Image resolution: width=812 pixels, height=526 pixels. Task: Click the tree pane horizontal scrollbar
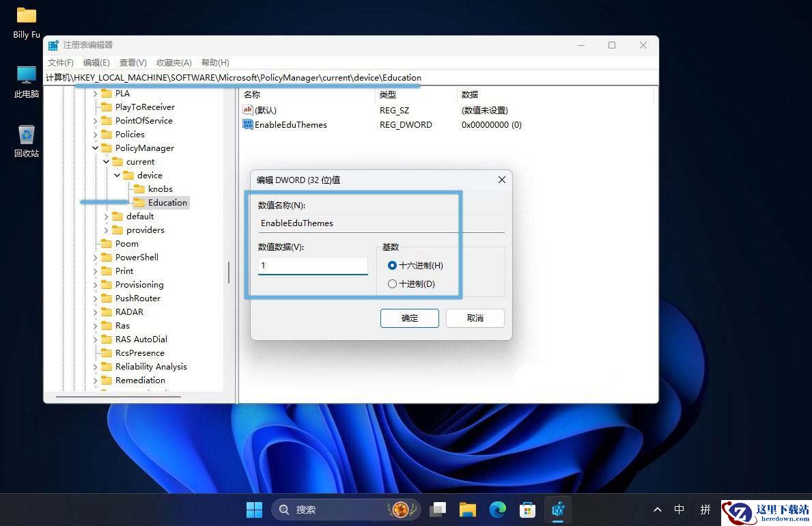pyautogui.click(x=119, y=397)
